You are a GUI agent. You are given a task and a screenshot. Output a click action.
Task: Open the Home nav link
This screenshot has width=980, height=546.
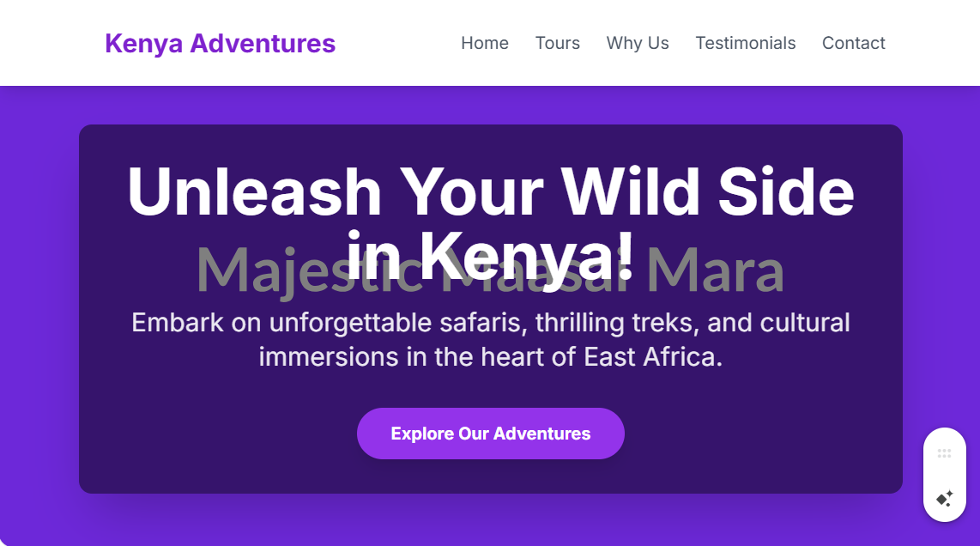pyautogui.click(x=485, y=43)
